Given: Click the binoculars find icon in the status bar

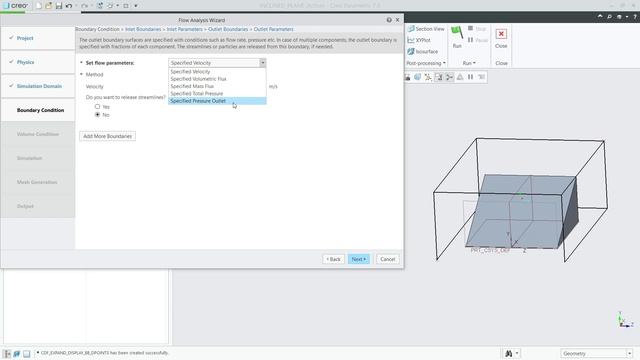Looking at the screenshot, I should point(509,353).
